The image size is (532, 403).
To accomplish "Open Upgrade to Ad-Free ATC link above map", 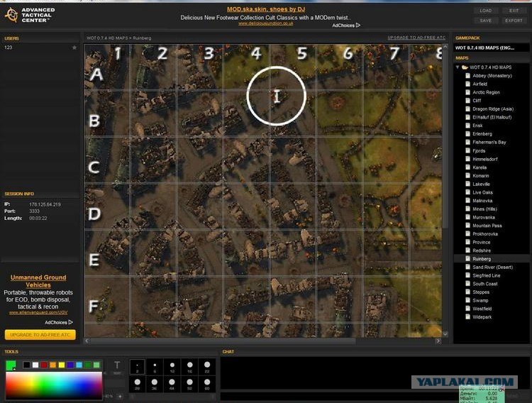I will pyautogui.click(x=416, y=38).
